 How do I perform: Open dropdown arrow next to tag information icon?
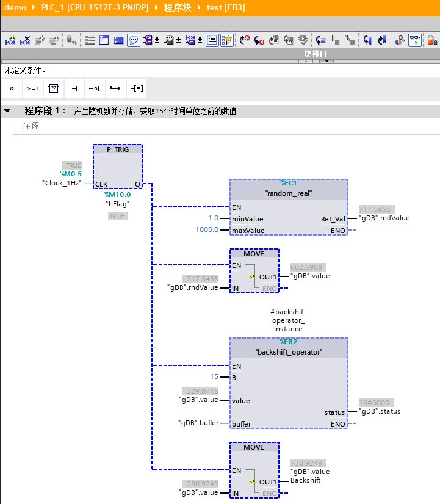(178, 40)
